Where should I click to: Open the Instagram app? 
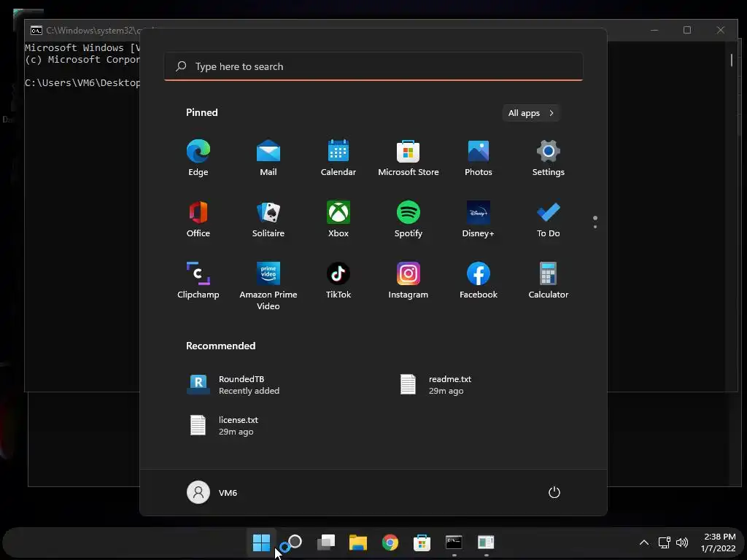coord(409,281)
